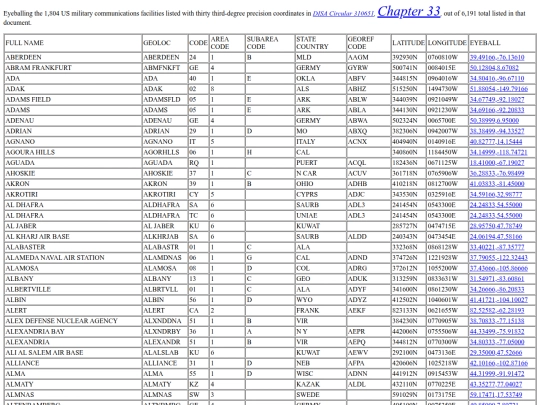
Task: Click the AREA CODE column header
Action: pyautogui.click(x=227, y=43)
